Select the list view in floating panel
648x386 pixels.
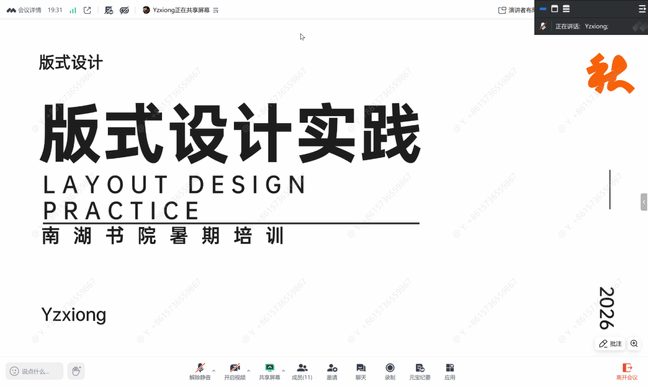tap(566, 9)
